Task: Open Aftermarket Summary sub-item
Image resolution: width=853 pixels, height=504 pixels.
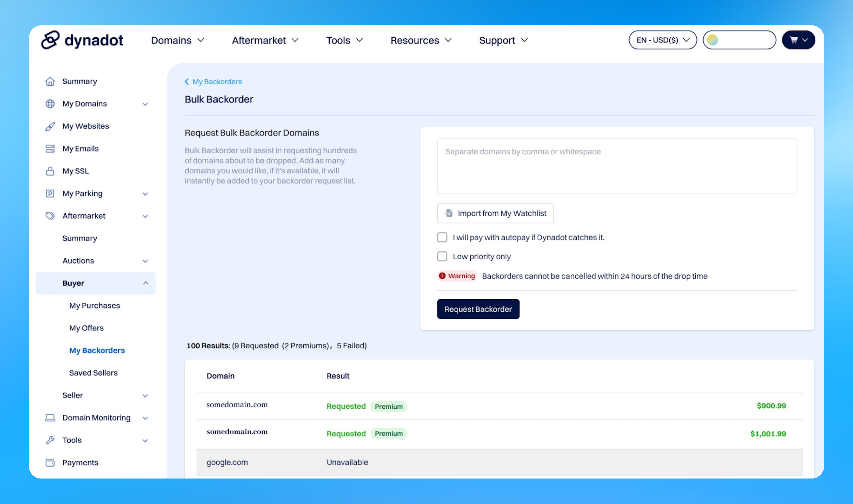Action: tap(80, 238)
